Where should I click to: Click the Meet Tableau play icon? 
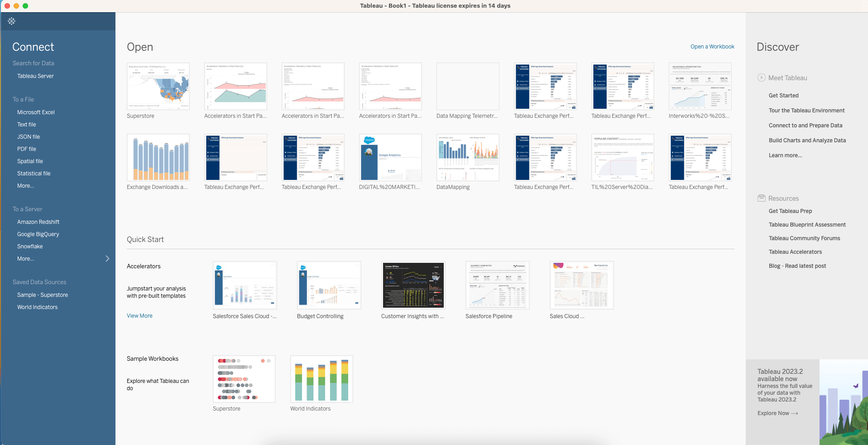pos(762,77)
